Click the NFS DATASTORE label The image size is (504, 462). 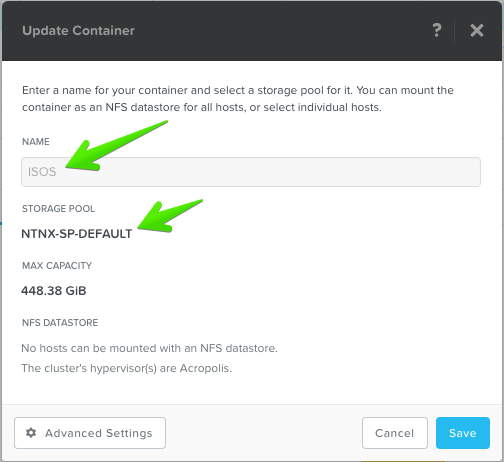(60, 323)
